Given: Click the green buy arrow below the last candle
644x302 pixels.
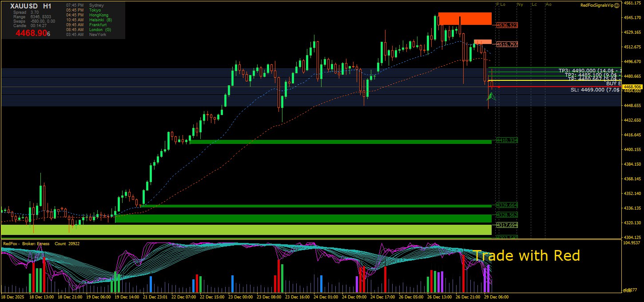Looking at the screenshot, I should coord(491,96).
